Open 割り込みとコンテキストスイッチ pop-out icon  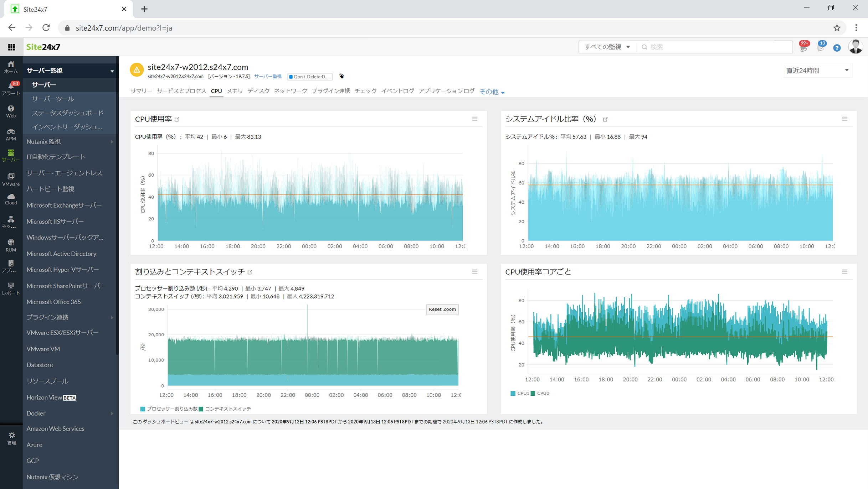[x=250, y=272]
